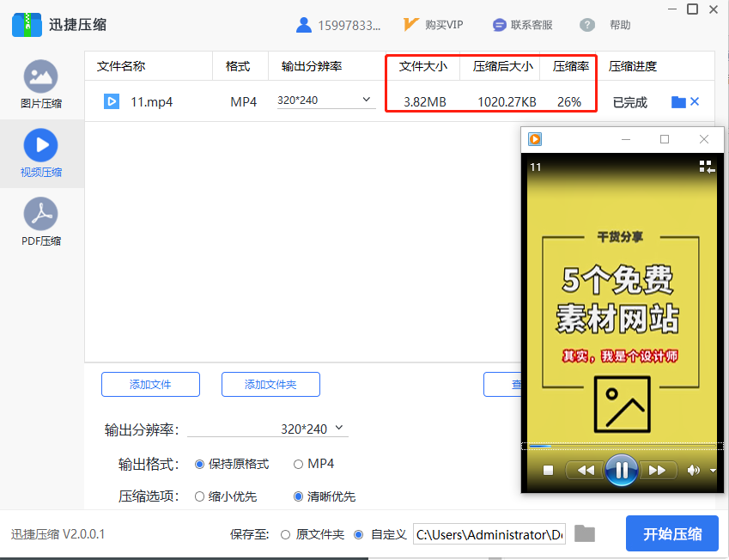This screenshot has height=560, width=729.
Task: Click the partially hidden button beside 添加文件夹
Action: (502, 384)
